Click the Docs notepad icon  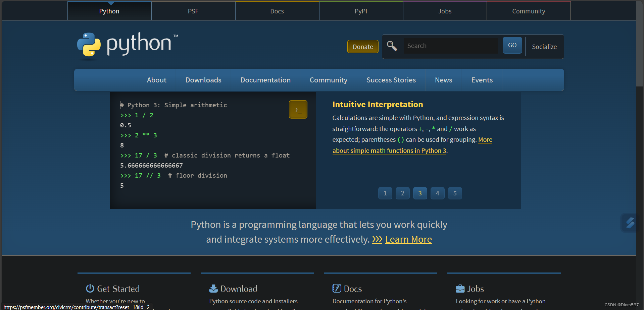(x=337, y=289)
